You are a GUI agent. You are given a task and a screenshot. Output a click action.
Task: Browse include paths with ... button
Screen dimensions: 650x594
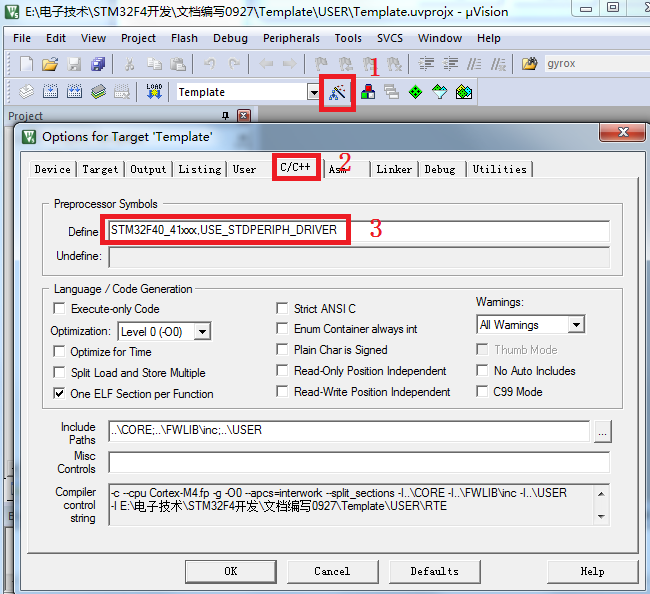click(602, 432)
